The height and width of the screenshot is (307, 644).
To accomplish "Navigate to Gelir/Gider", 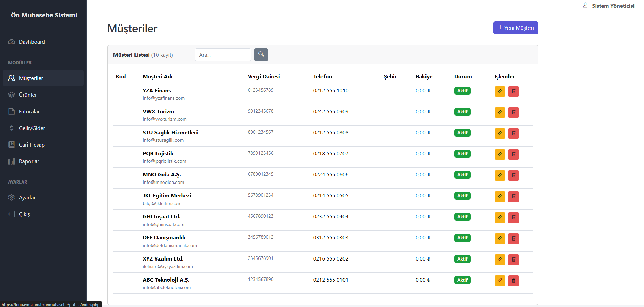I will [x=43, y=128].
